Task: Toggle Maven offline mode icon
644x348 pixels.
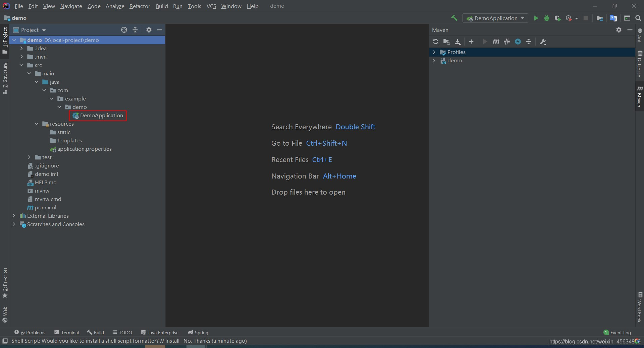Action: tap(507, 42)
